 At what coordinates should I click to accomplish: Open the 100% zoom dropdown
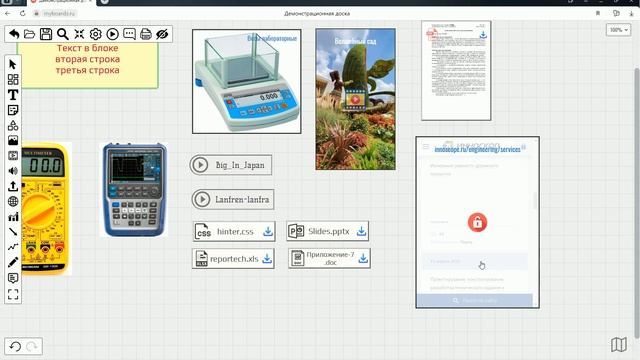(x=618, y=30)
